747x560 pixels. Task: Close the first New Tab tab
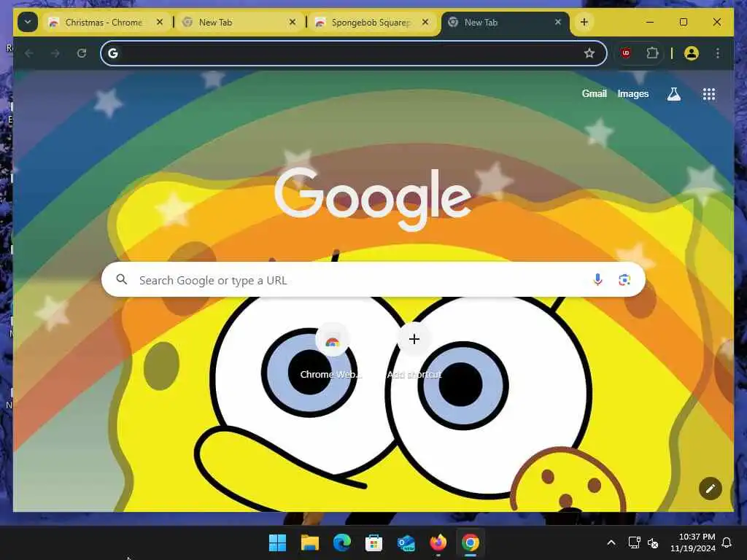(x=293, y=22)
